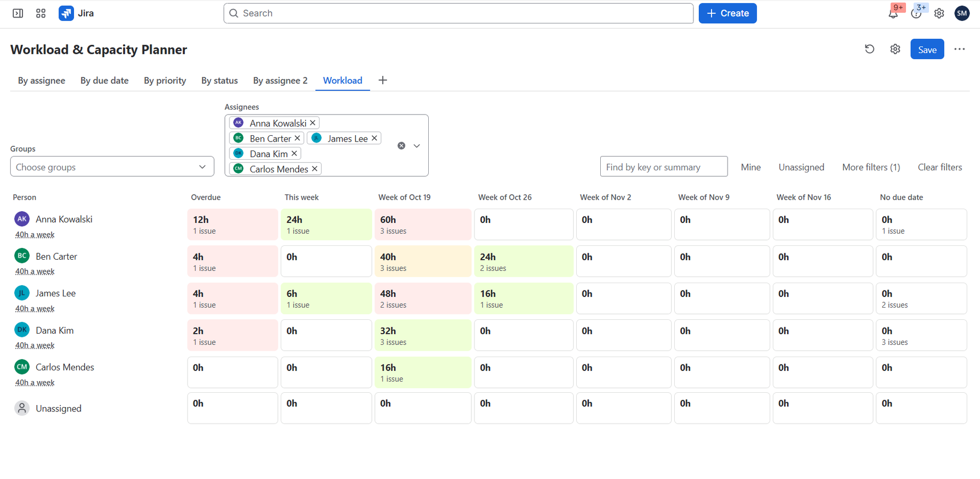This screenshot has height=479, width=980.
Task: Collapse the sidebar panel icon
Action: pyautogui.click(x=18, y=13)
